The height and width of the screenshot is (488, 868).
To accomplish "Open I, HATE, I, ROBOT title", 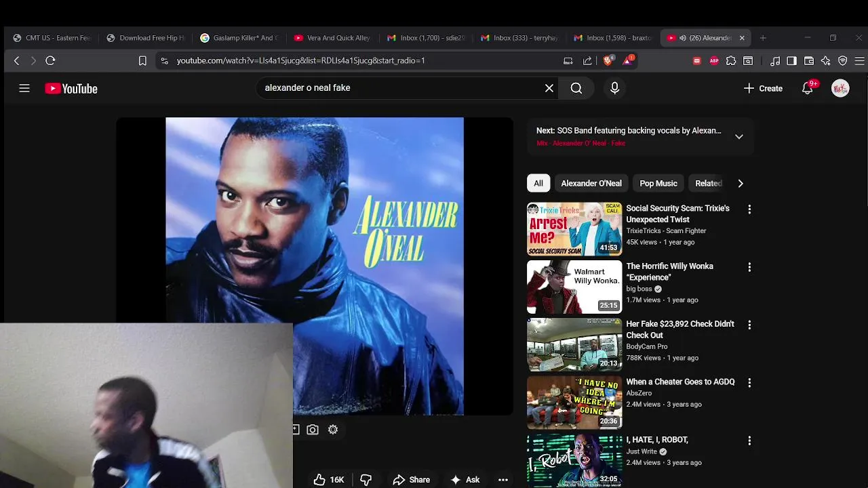I will [x=657, y=440].
